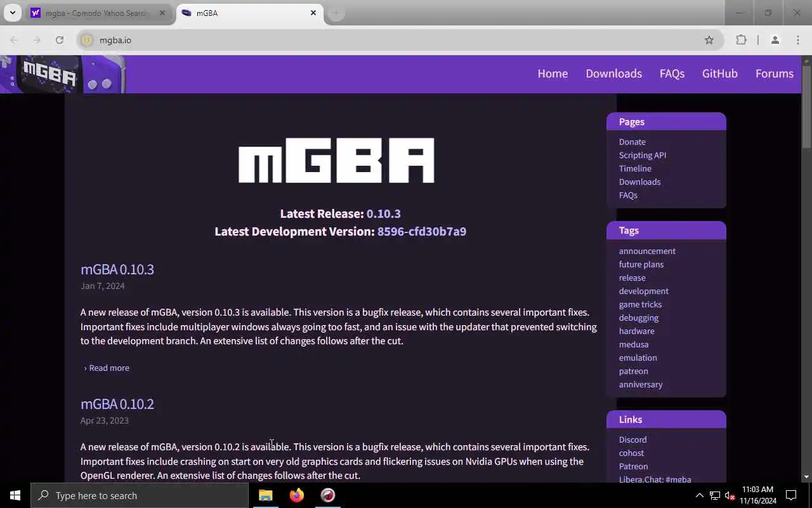
Task: Open Home in the site navigation
Action: (x=553, y=74)
